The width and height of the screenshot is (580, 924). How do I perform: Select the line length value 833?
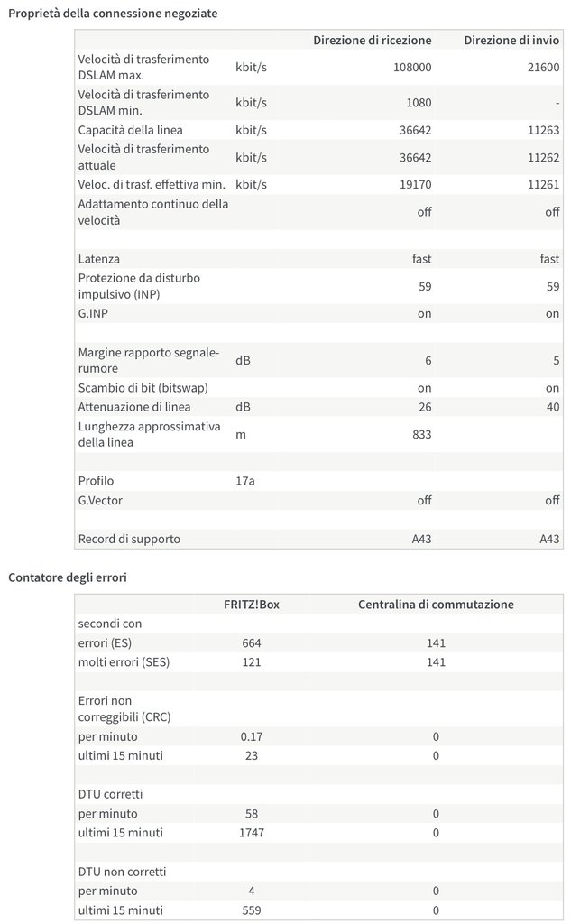pyautogui.click(x=420, y=435)
